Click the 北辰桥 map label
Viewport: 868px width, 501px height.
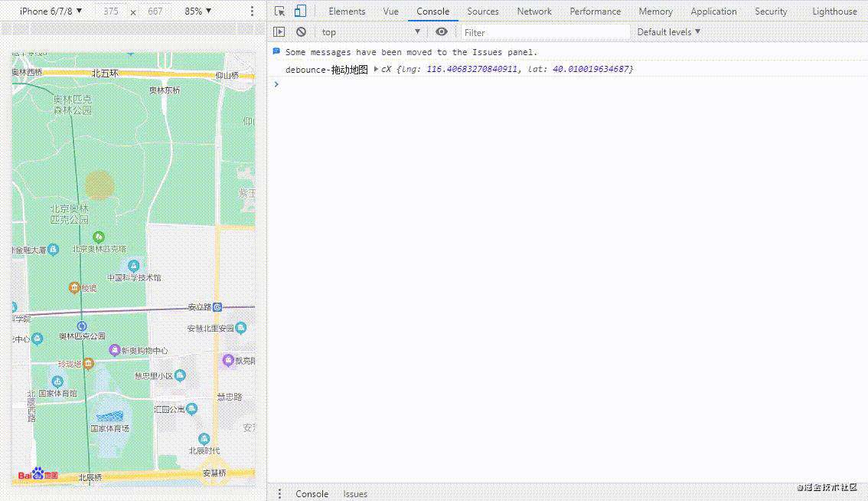pos(90,477)
